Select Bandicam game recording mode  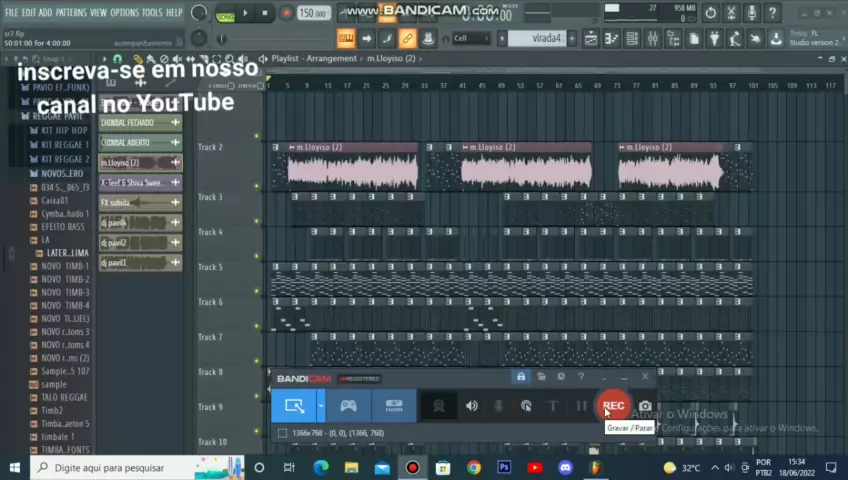coord(348,406)
